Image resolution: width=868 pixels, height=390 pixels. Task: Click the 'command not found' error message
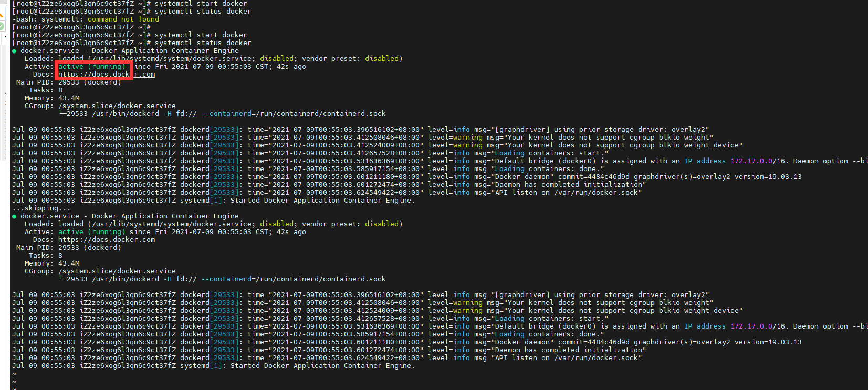(123, 19)
